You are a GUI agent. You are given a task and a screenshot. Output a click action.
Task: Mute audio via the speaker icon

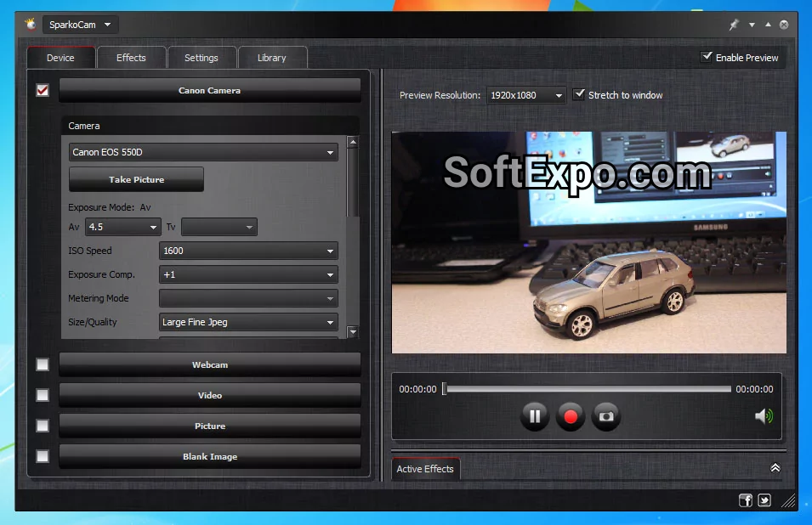[x=763, y=416]
